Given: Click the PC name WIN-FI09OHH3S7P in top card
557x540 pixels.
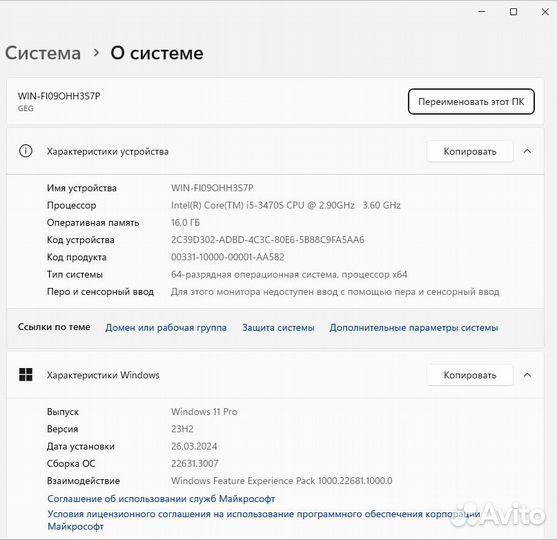Looking at the screenshot, I should 59,96.
